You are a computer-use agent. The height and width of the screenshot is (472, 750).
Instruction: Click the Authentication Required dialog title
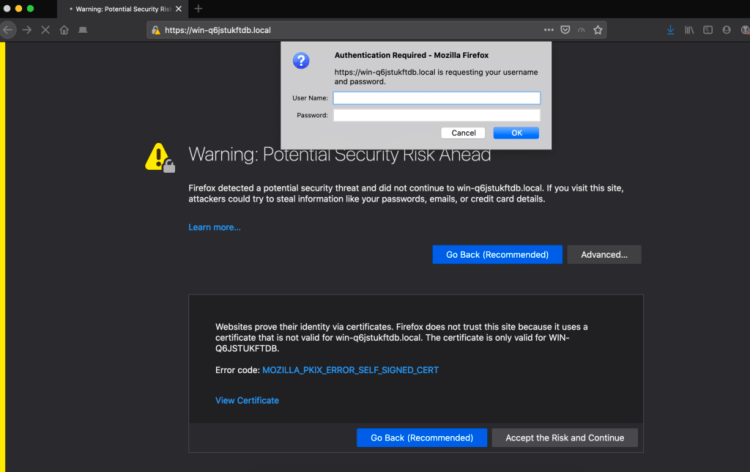[411, 55]
